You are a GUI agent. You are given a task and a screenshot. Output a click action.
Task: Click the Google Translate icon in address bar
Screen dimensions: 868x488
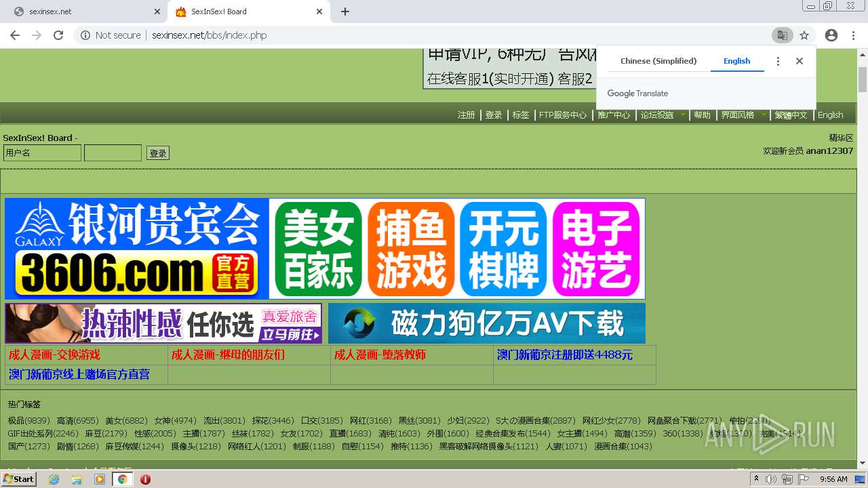[782, 35]
